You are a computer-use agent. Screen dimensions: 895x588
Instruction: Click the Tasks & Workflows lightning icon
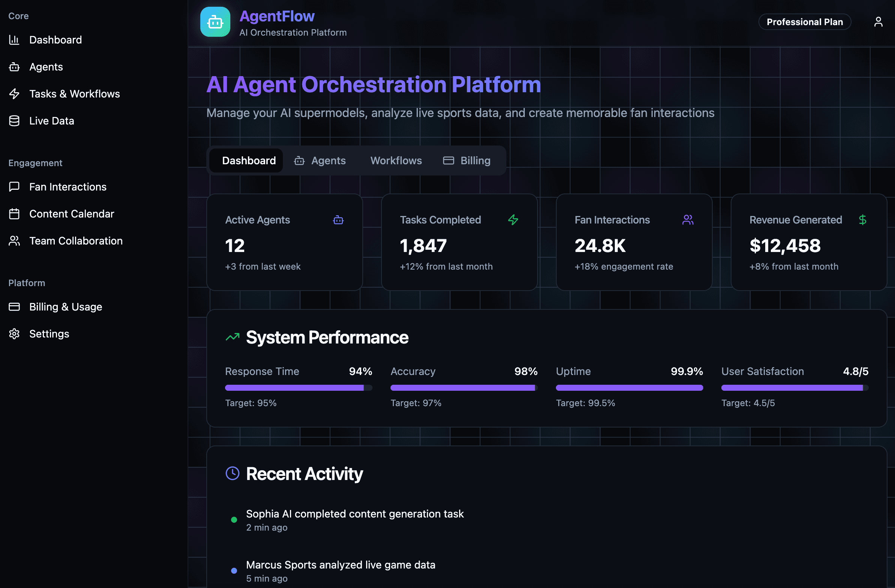14,94
